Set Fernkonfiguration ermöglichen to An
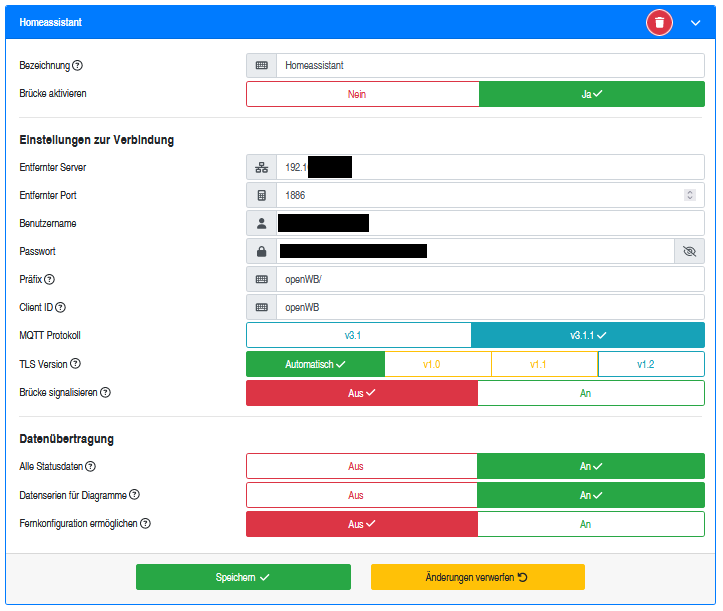 (x=591, y=524)
